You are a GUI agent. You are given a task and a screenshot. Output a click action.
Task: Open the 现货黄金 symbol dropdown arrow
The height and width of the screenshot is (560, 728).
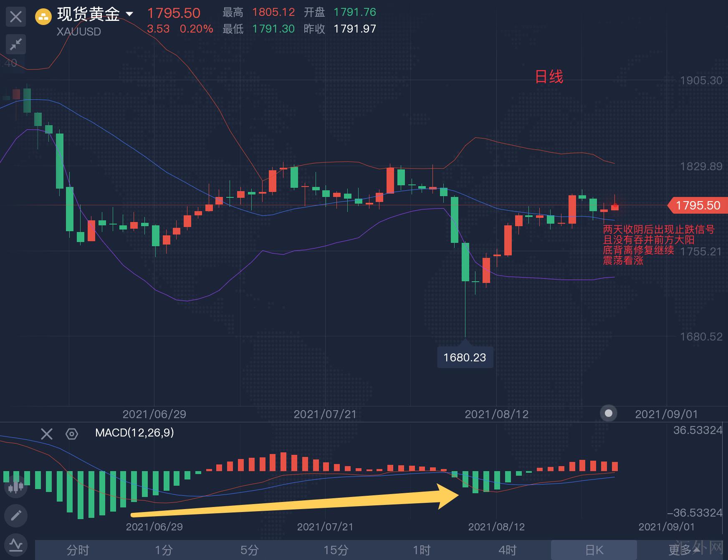pyautogui.click(x=130, y=14)
